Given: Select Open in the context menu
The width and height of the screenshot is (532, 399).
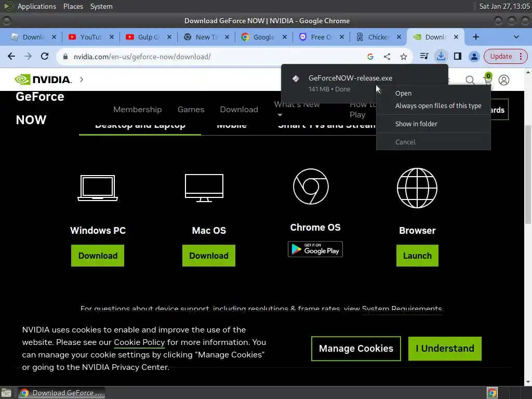Looking at the screenshot, I should [x=433, y=94].
